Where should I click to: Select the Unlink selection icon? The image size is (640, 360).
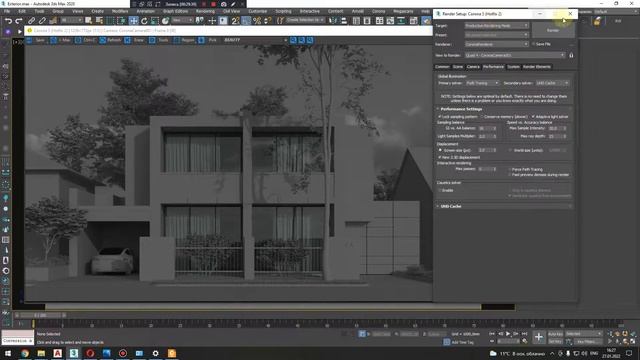click(x=42, y=20)
